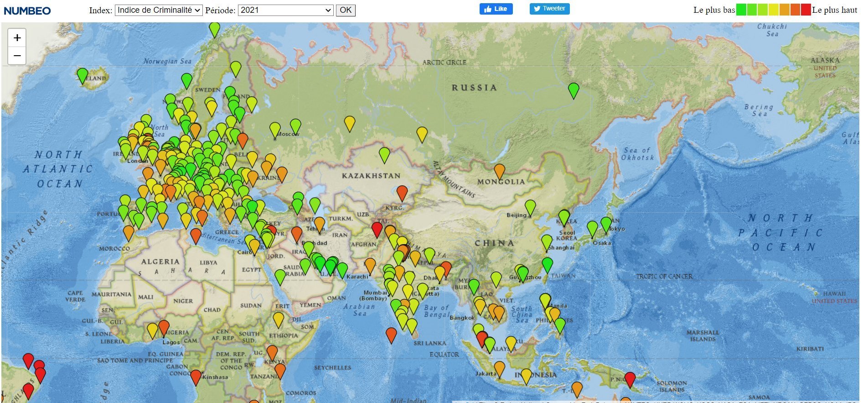Zoom in with the plus button
868x403 pixels.
coord(17,37)
